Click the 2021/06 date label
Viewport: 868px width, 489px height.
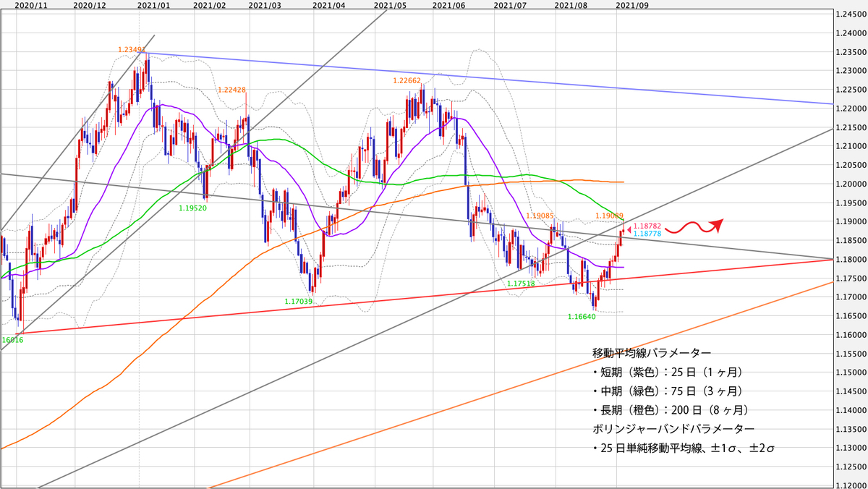448,4
